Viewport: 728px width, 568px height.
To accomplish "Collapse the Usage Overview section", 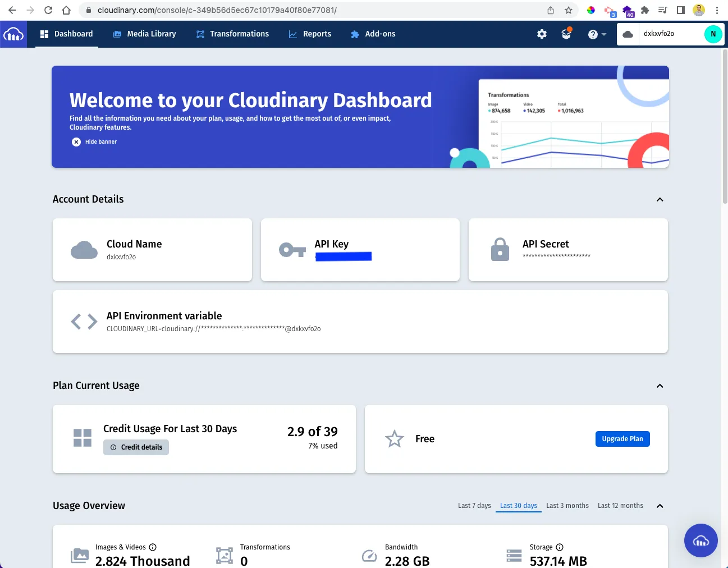I will coord(660,506).
